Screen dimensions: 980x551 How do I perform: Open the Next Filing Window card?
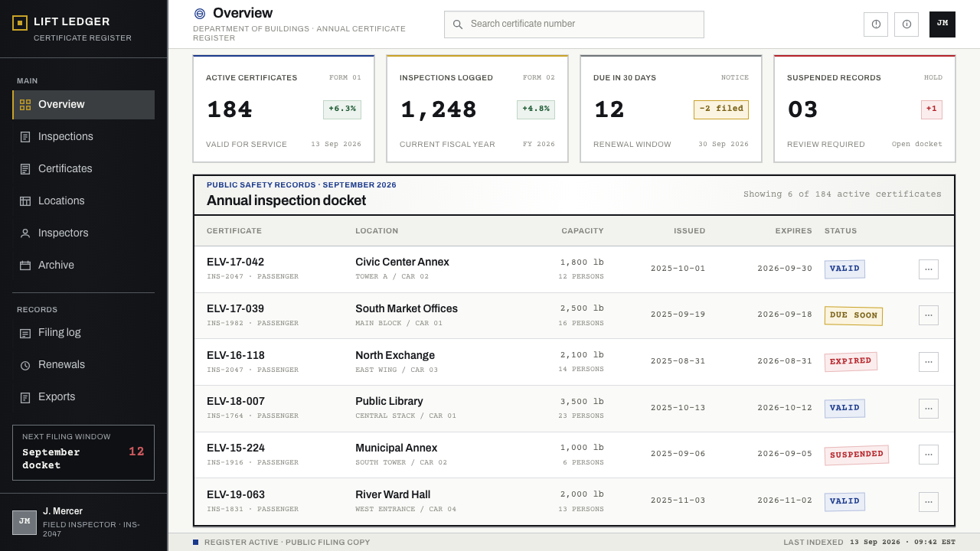(83, 452)
